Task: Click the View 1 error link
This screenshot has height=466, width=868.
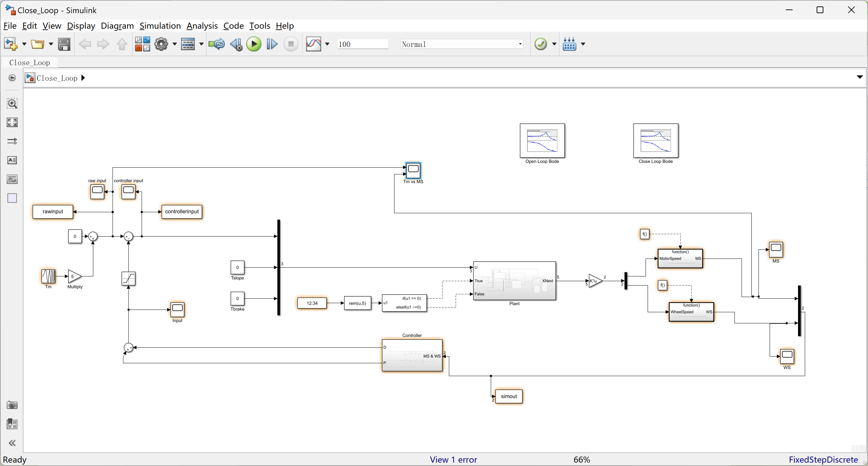Action: pyautogui.click(x=453, y=460)
